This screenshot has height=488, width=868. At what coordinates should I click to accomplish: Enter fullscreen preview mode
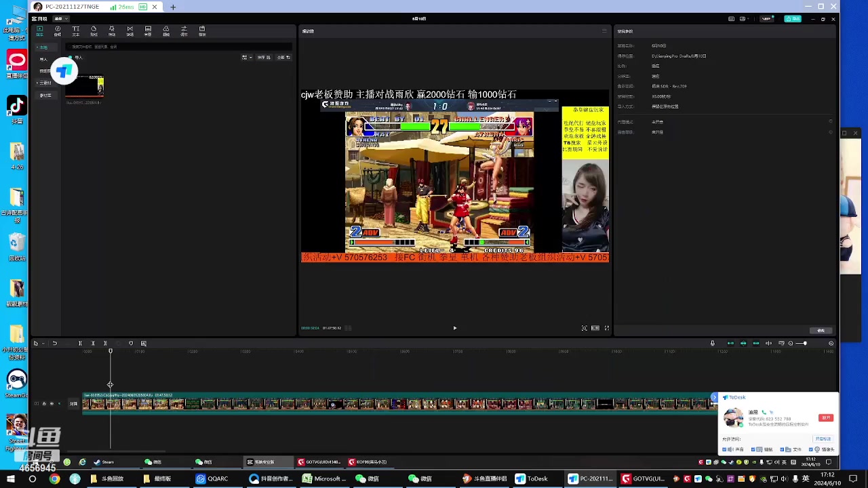607,328
